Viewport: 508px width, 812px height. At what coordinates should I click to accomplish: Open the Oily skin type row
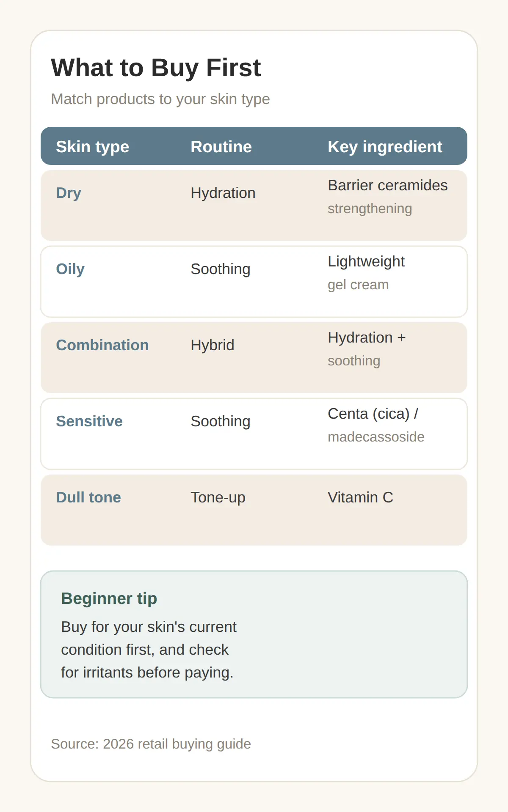tap(254, 282)
